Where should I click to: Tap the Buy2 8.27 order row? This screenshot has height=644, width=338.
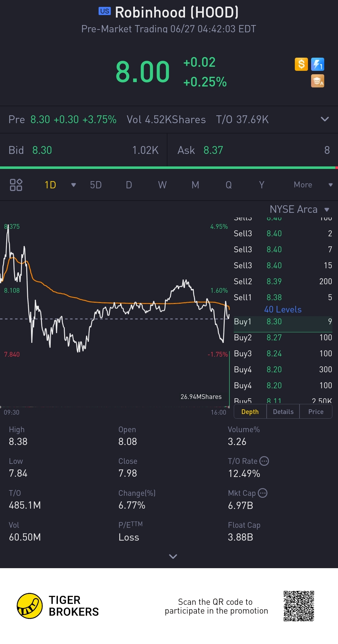283,338
